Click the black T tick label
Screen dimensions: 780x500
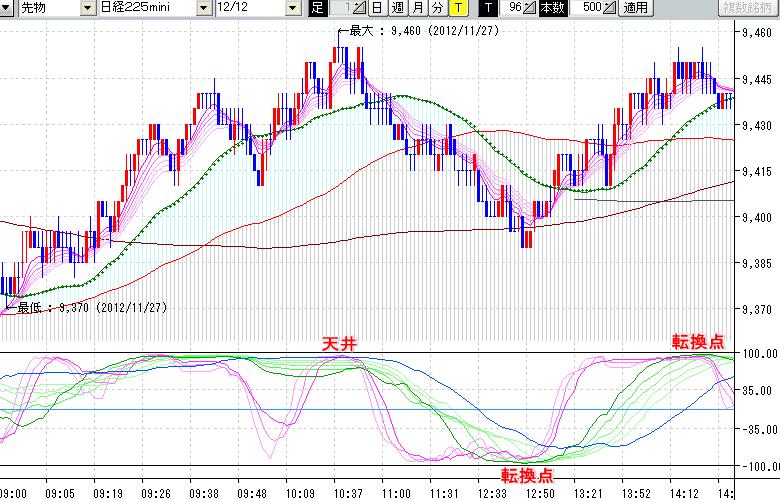pos(489,8)
